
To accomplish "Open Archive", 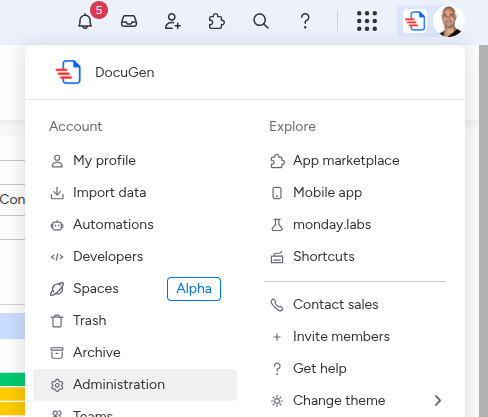I will (x=97, y=353).
